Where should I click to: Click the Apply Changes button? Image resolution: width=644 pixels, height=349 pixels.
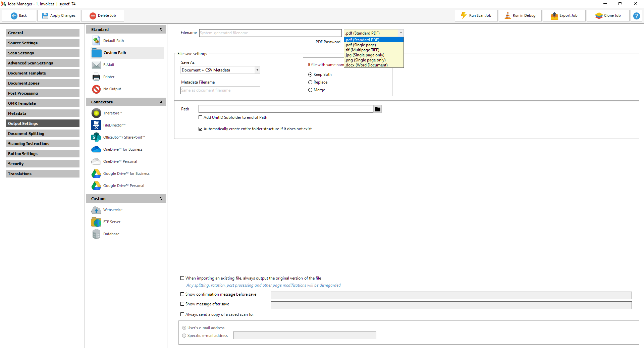[59, 16]
